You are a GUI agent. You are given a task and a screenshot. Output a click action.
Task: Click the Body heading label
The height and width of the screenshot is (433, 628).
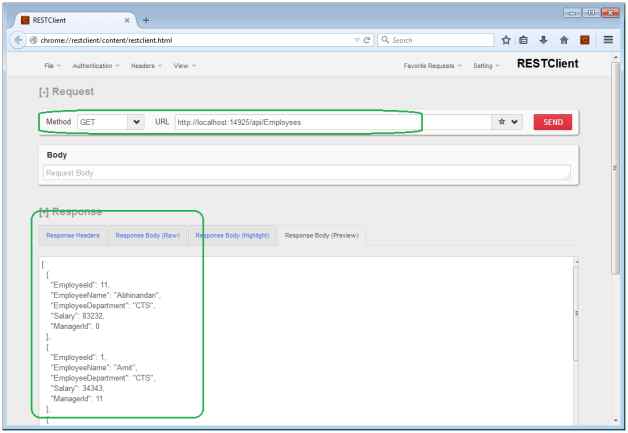click(x=57, y=155)
